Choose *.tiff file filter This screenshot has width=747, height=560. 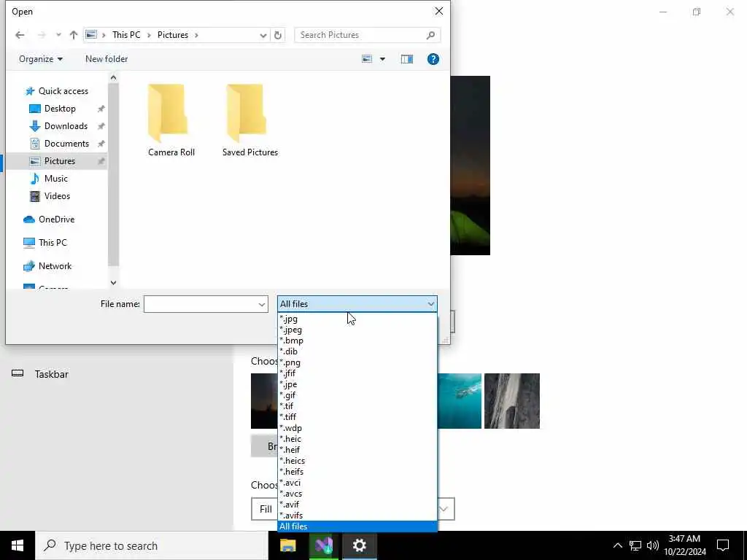[357, 418]
